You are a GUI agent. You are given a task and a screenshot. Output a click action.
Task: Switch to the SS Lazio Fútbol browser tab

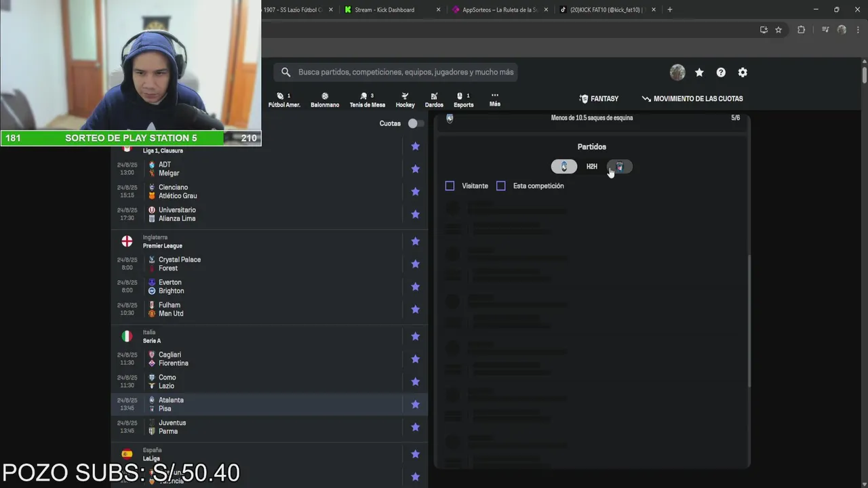pyautogui.click(x=297, y=9)
